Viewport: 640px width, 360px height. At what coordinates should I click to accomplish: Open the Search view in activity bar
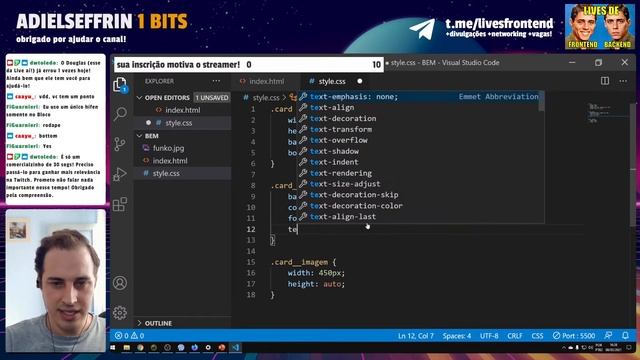(120, 114)
